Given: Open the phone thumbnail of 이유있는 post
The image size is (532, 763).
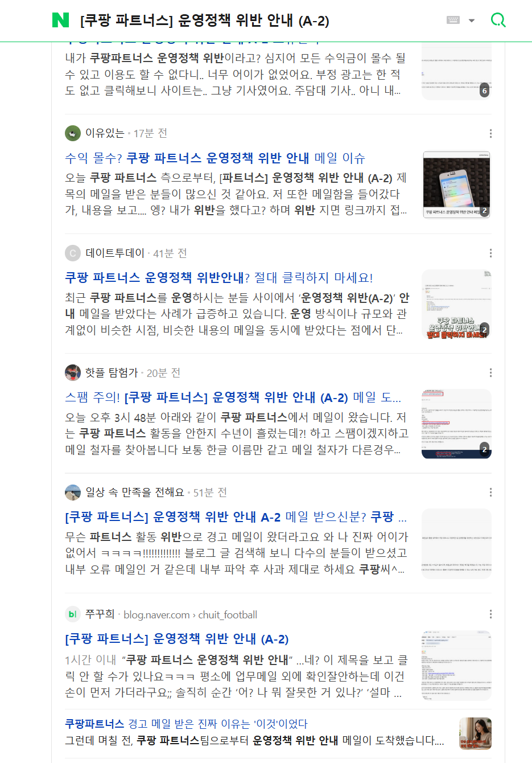Looking at the screenshot, I should [x=456, y=184].
